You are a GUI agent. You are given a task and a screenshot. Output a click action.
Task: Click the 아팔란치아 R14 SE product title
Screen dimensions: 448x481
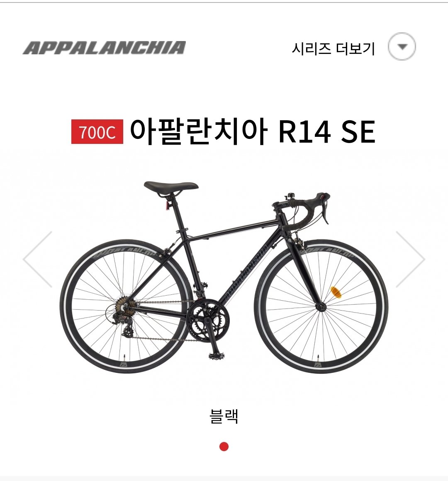tap(253, 132)
